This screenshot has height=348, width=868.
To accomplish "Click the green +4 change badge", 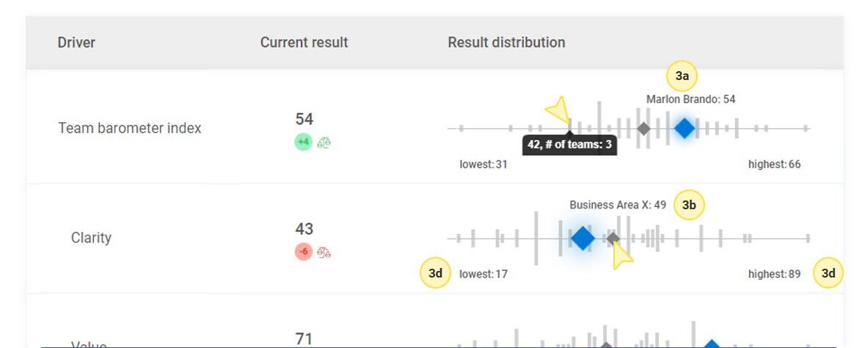I will [x=303, y=142].
